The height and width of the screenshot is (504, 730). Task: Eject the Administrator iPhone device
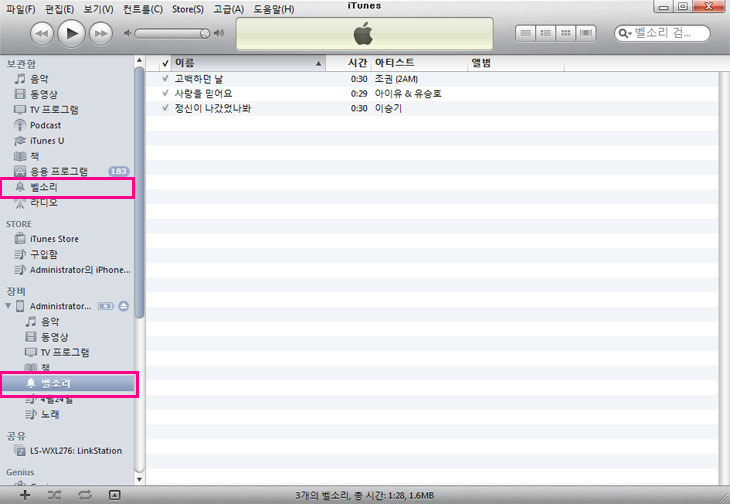coord(123,306)
